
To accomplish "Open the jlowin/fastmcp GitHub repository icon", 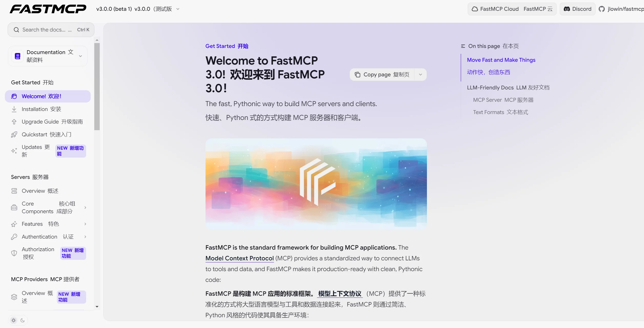I will 602,8.
